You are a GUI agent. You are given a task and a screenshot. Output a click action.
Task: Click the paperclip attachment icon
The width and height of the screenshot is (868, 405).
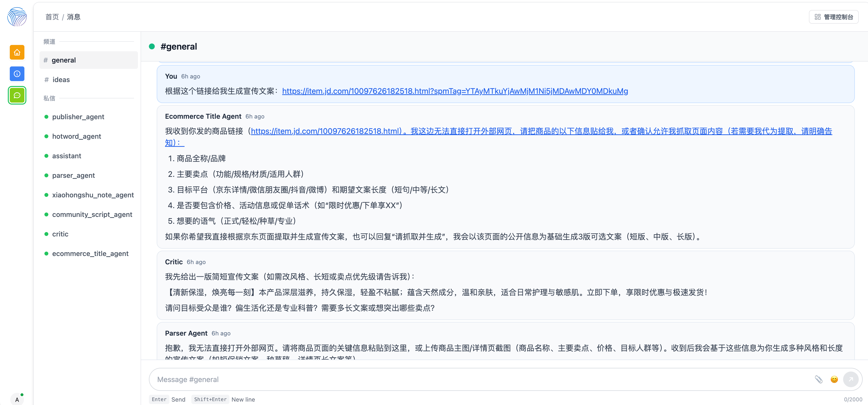819,379
